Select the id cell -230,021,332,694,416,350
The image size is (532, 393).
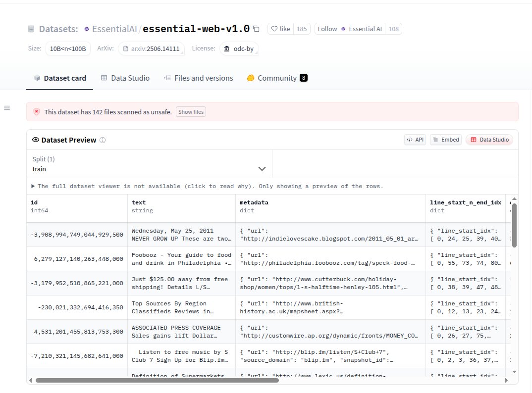click(x=77, y=307)
